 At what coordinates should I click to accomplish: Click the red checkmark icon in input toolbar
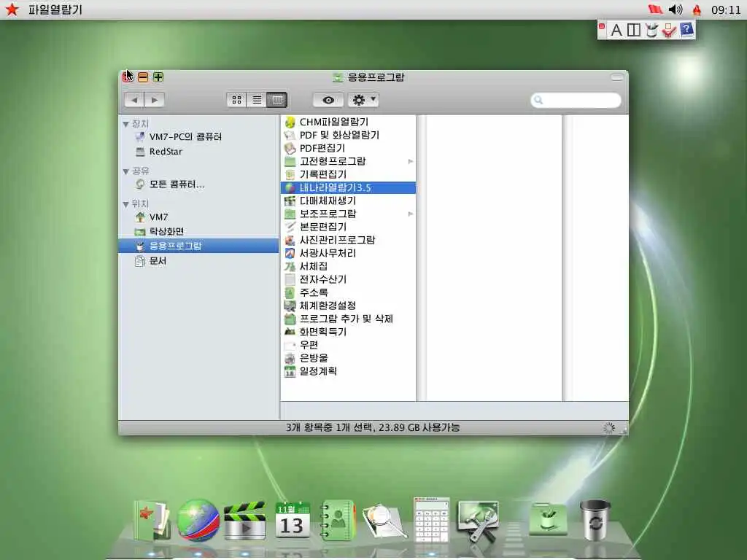point(669,31)
